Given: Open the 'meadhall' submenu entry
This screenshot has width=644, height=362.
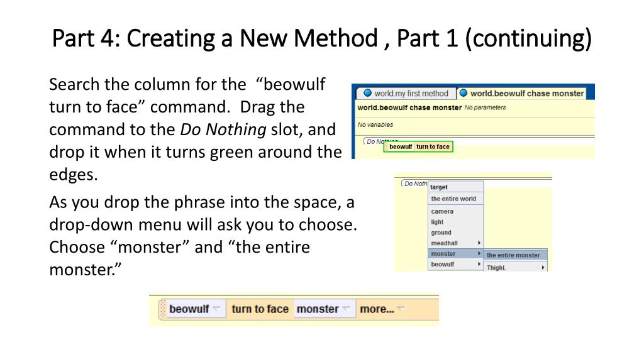Looking at the screenshot, I should (x=455, y=243).
